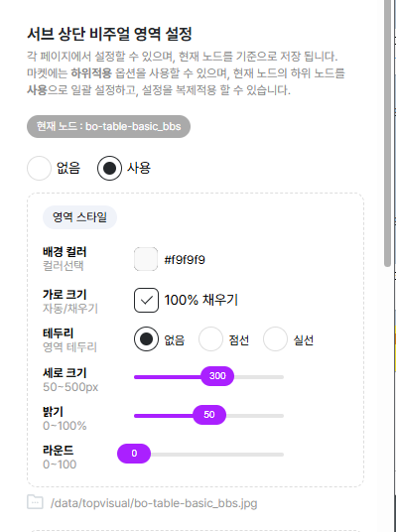
Task: Click the 100% 채우기 label text
Action: pyautogui.click(x=201, y=300)
